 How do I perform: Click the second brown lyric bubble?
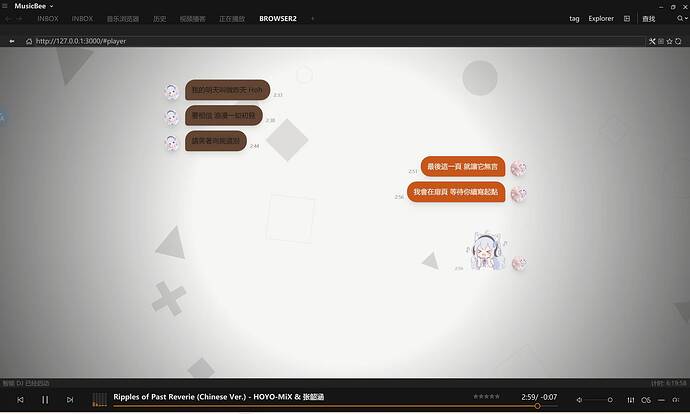[x=224, y=115]
